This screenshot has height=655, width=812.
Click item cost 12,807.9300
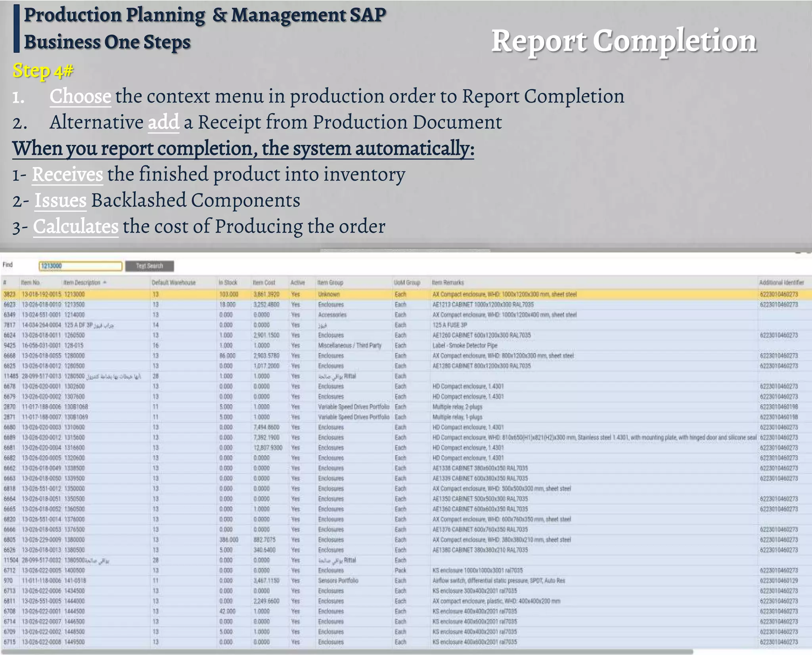coord(268,448)
